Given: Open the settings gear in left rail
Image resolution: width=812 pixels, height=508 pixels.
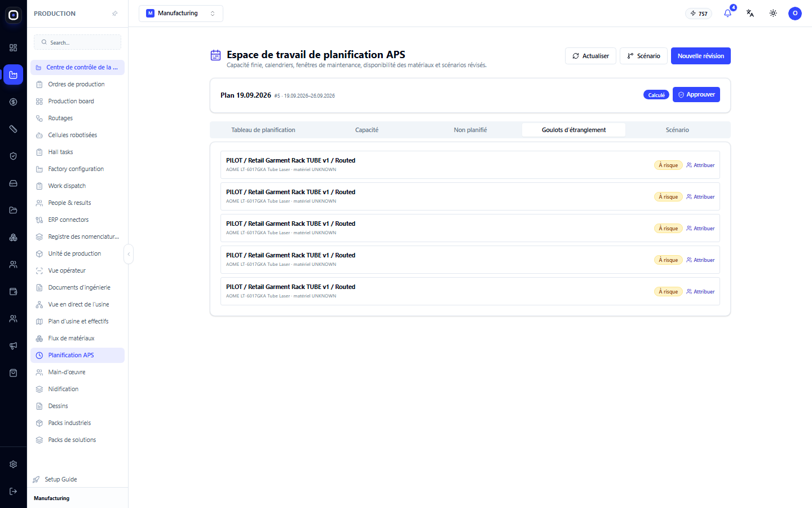Looking at the screenshot, I should [x=13, y=465].
